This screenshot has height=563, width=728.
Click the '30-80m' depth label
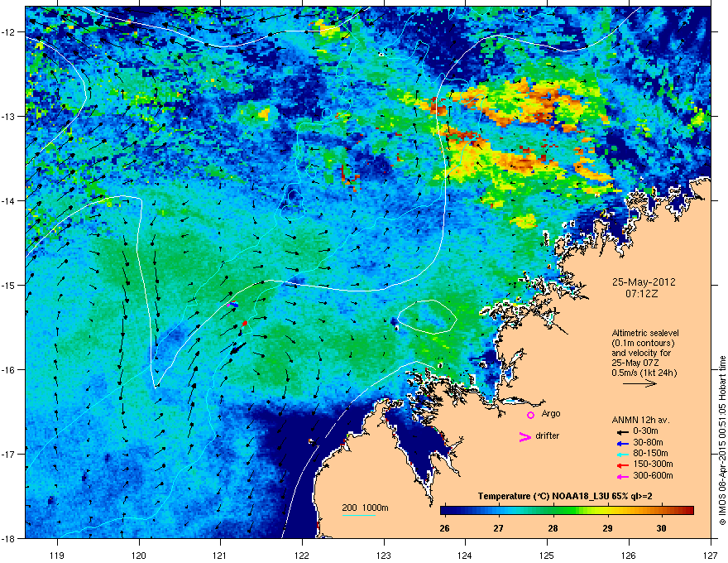click(648, 442)
